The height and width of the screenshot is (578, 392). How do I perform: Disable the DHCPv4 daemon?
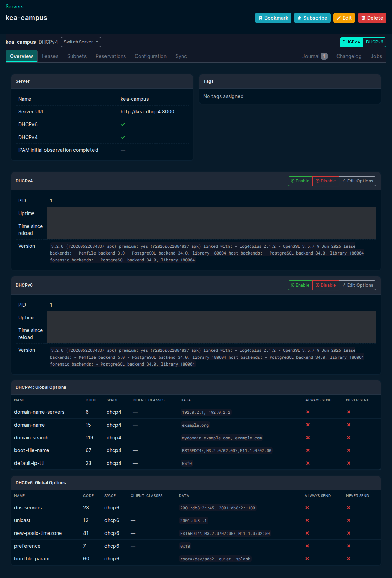tap(326, 181)
